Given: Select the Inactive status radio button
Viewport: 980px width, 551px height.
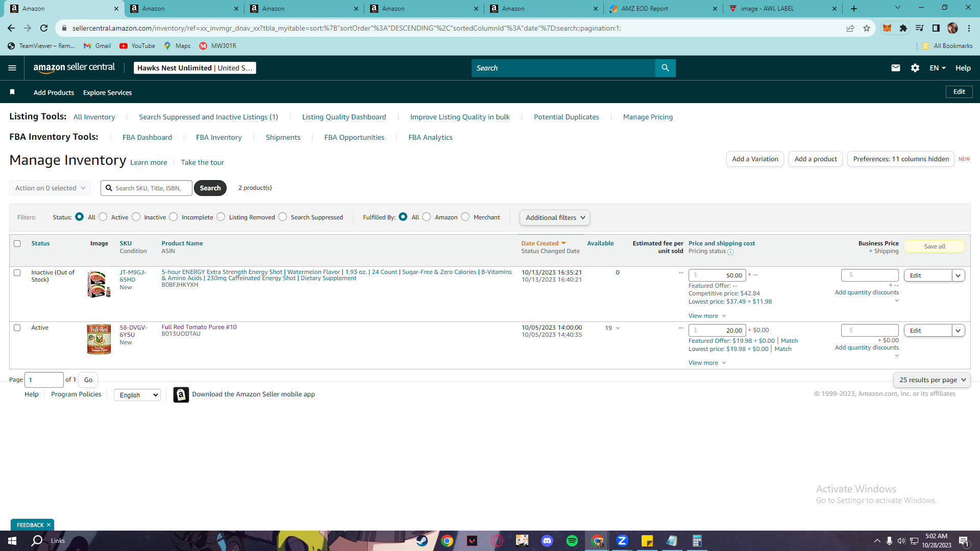Looking at the screenshot, I should pyautogui.click(x=136, y=217).
